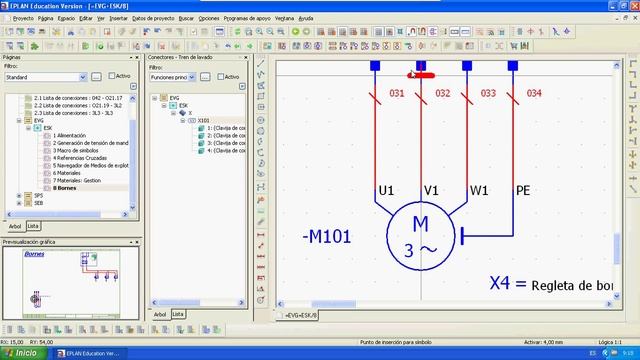Click the ellipsis button beside Funciones filter
Viewport: 640px width, 360px height.
pos(205,77)
